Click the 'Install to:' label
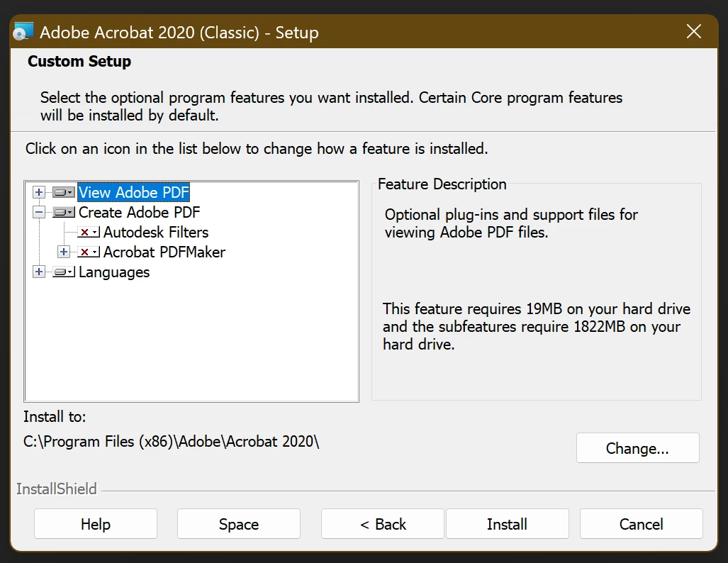The width and height of the screenshot is (728, 563). 55,417
